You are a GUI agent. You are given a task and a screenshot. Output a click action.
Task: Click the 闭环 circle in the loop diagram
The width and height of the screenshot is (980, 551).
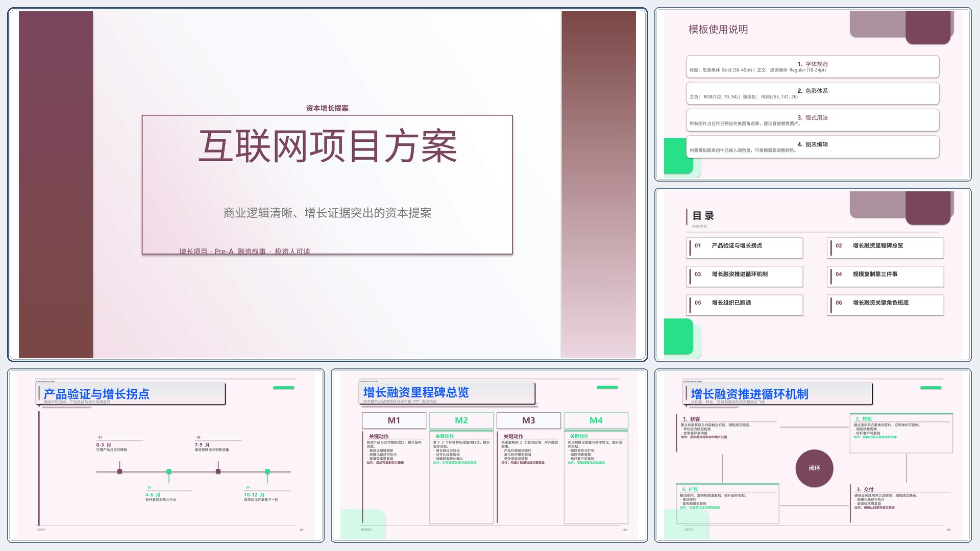[815, 468]
